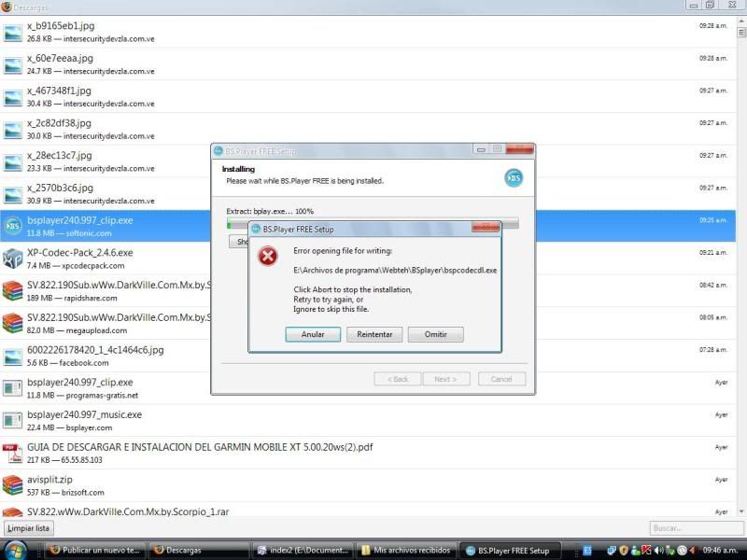Switch to Descargas in the taskbar
Image resolution: width=747 pixels, height=560 pixels.
[199, 550]
